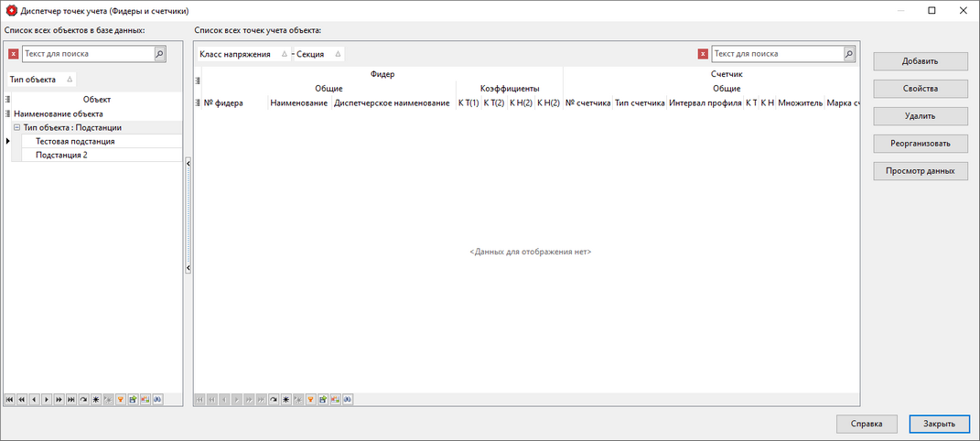
Task: Click the 'Фидер' band header
Action: pyautogui.click(x=382, y=74)
